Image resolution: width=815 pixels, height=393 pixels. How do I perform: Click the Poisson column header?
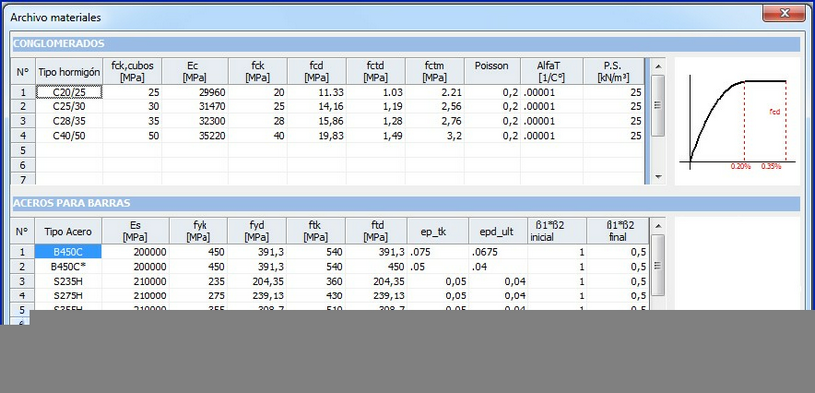coord(492,72)
